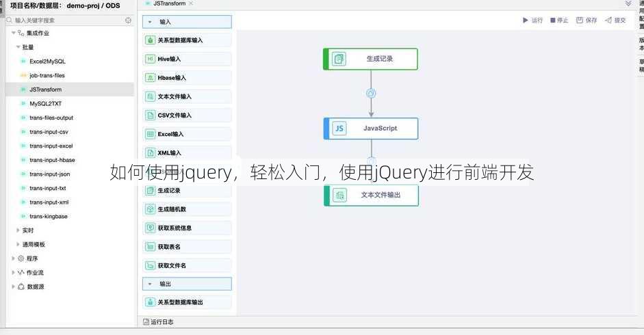
Task: Open the 运行日志 panel
Action: 158,322
